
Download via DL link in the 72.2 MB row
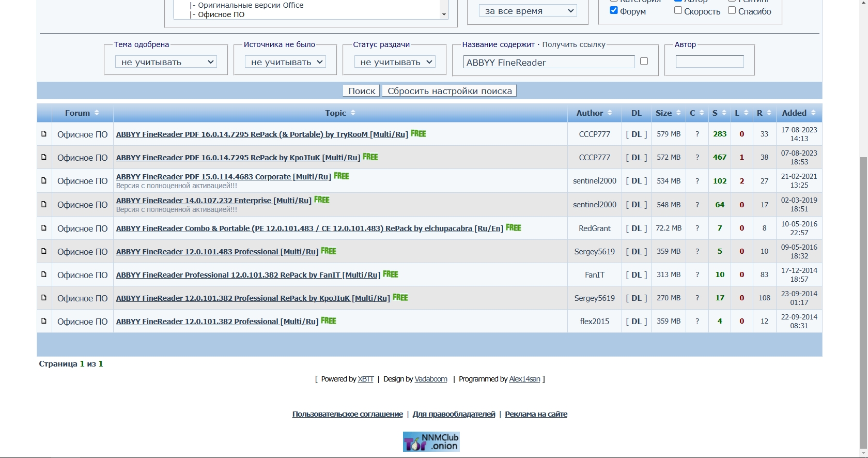click(x=636, y=228)
